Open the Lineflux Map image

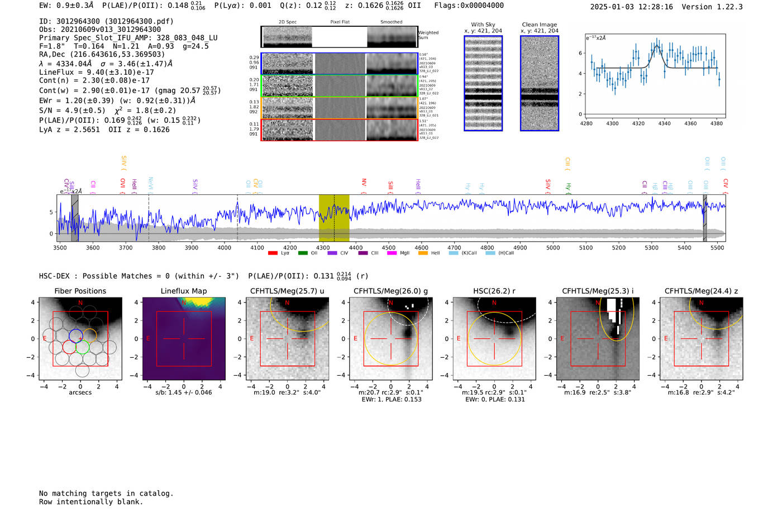click(184, 339)
